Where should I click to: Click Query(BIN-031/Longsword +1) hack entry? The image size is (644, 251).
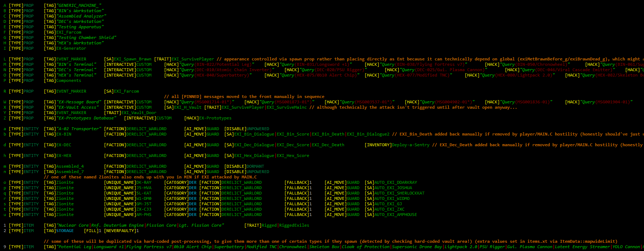[316, 64]
